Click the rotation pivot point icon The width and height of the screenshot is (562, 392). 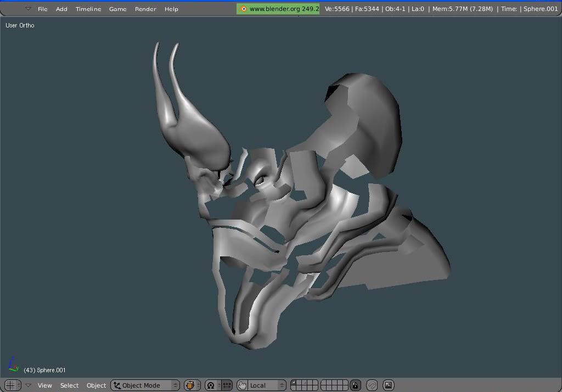pos(211,385)
